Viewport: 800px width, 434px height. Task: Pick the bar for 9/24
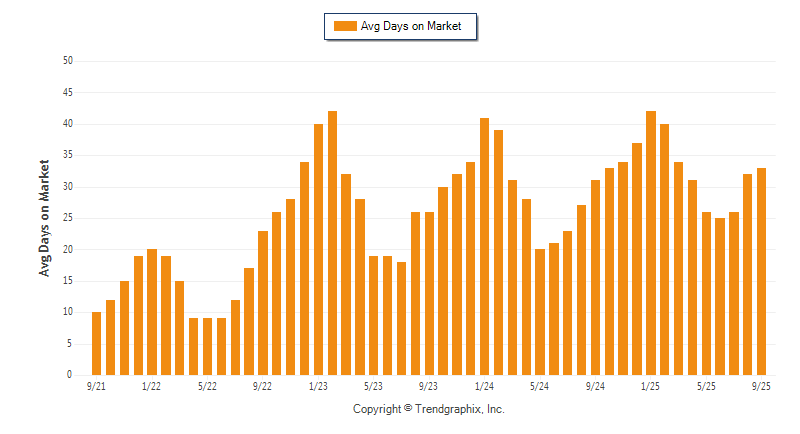595,277
